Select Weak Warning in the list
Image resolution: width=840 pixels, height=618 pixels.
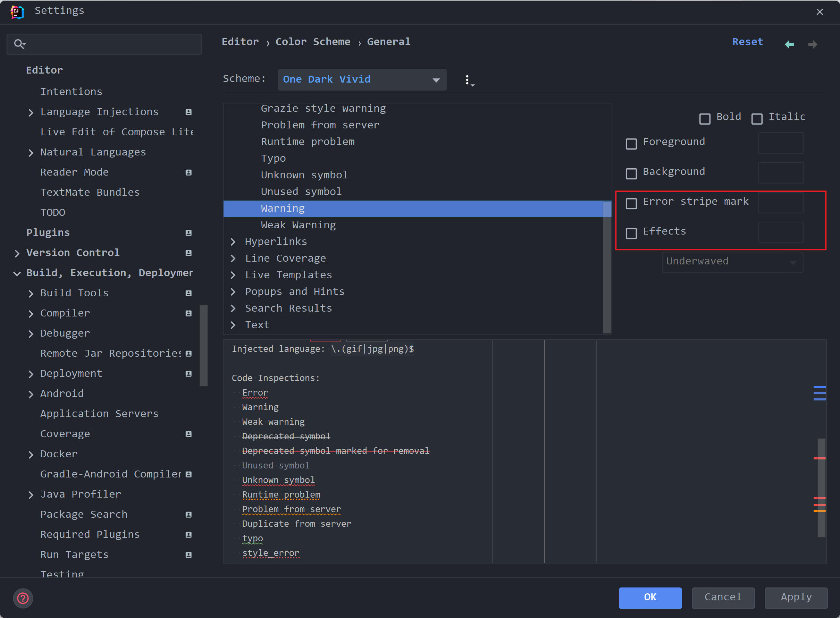tap(298, 225)
